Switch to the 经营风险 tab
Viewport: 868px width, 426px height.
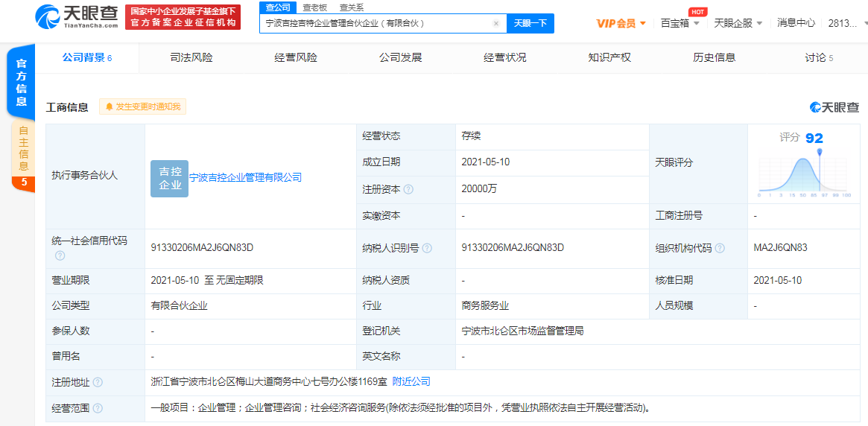click(296, 57)
